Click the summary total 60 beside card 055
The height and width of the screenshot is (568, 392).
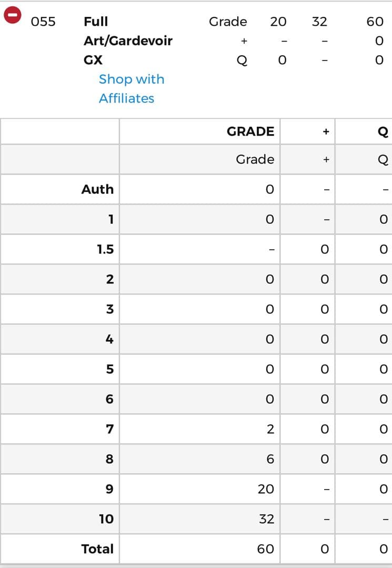(x=375, y=22)
